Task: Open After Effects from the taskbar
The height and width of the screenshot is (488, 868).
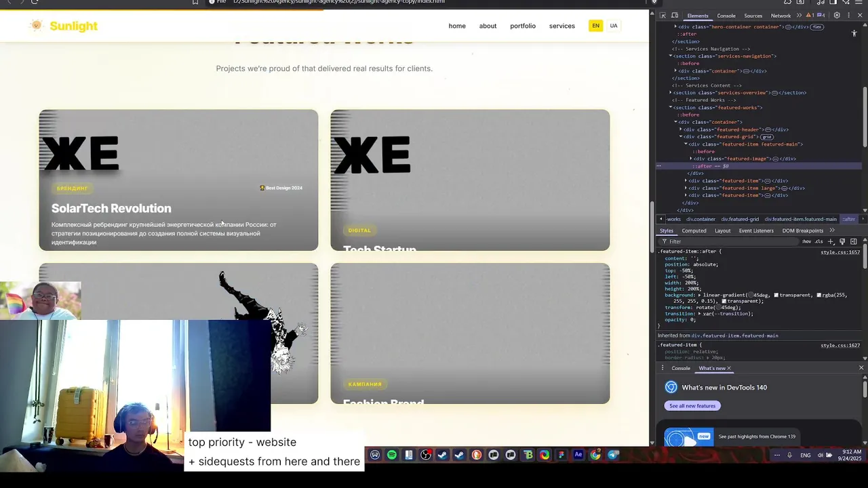Action: click(578, 455)
